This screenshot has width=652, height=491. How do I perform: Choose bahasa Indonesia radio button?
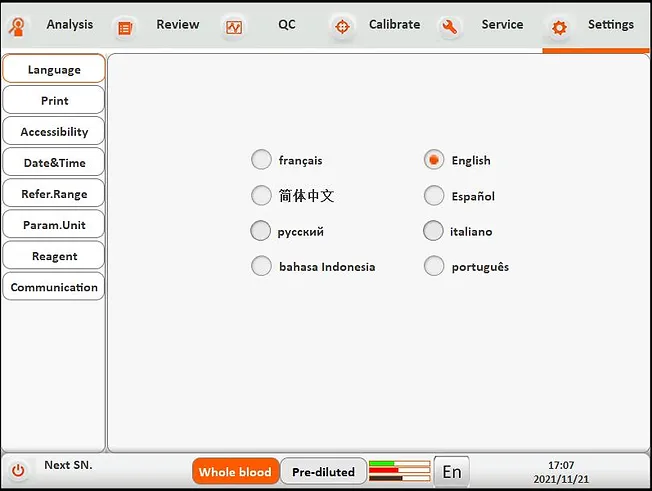point(261,266)
